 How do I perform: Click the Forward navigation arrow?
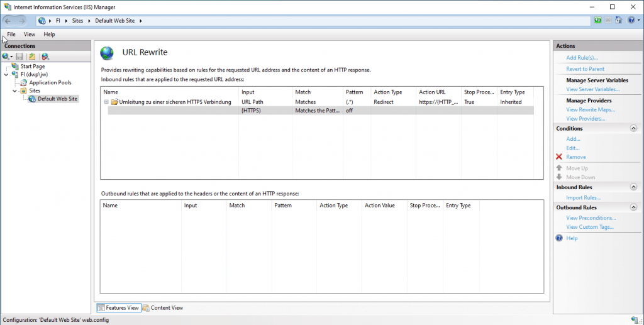pyautogui.click(x=21, y=21)
